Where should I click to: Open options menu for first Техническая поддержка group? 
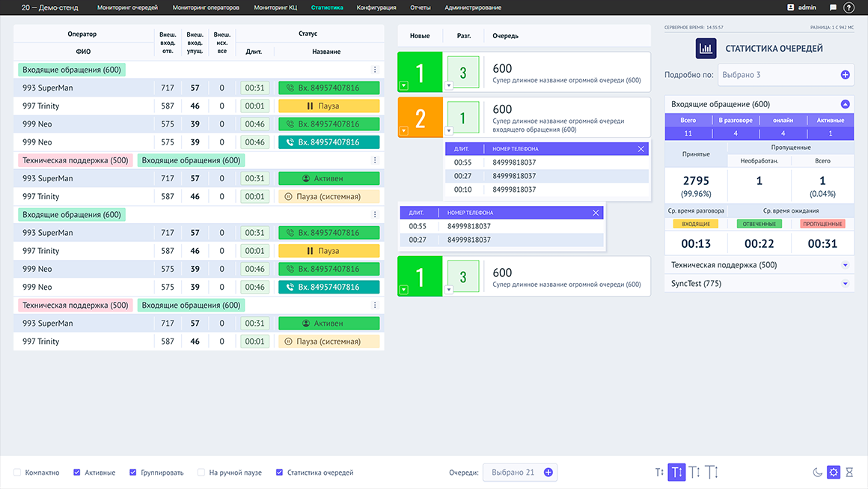[375, 160]
